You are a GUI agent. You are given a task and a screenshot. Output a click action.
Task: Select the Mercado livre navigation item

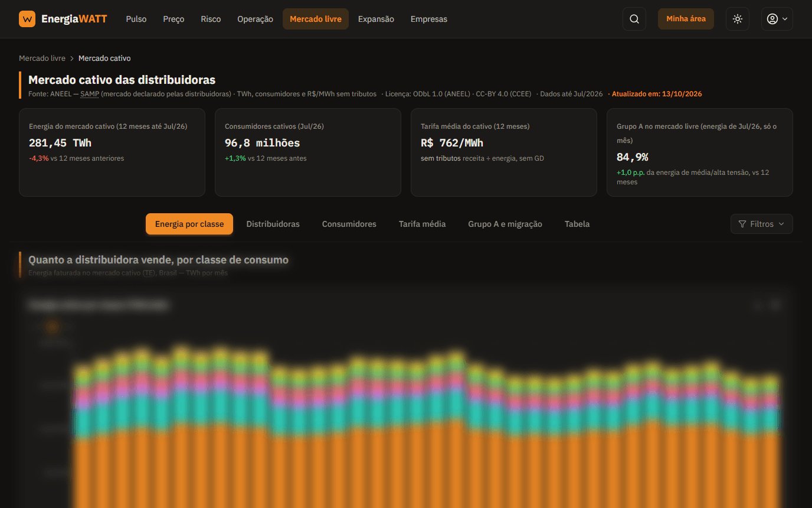click(x=316, y=19)
